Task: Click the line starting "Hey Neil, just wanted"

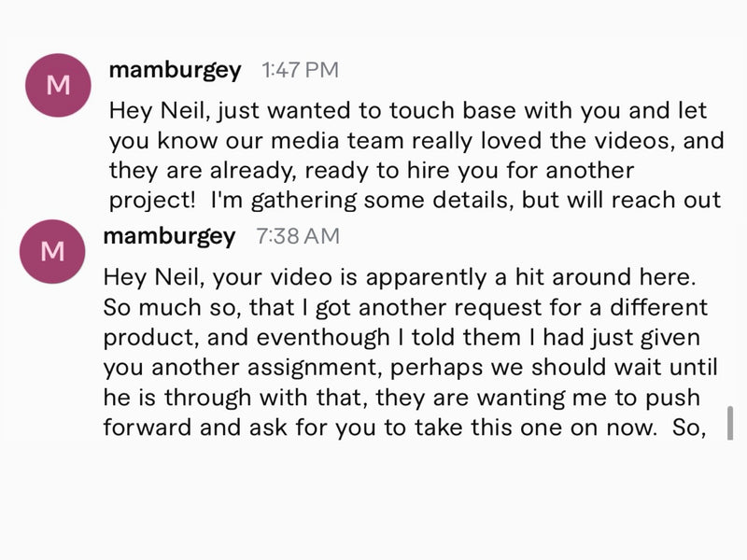Action: pos(408,111)
